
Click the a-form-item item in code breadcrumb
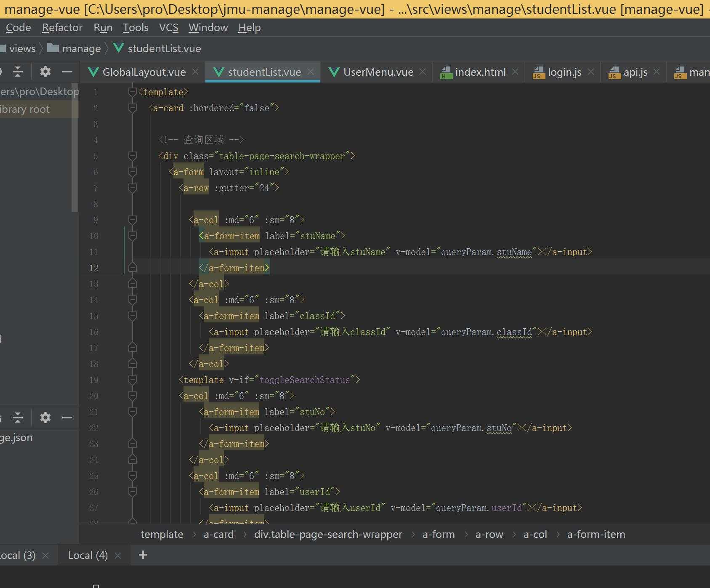coord(596,534)
